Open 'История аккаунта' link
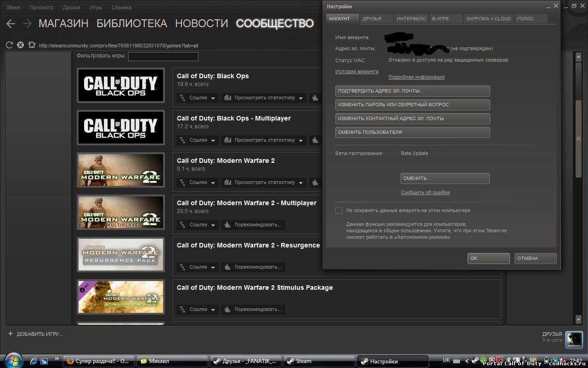Viewport: 588px width, 368px height. pyautogui.click(x=357, y=71)
